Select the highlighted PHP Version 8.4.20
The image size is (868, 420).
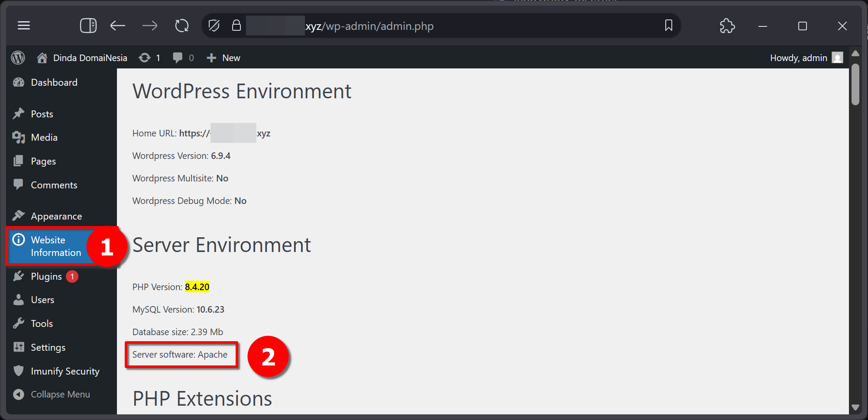pos(197,287)
